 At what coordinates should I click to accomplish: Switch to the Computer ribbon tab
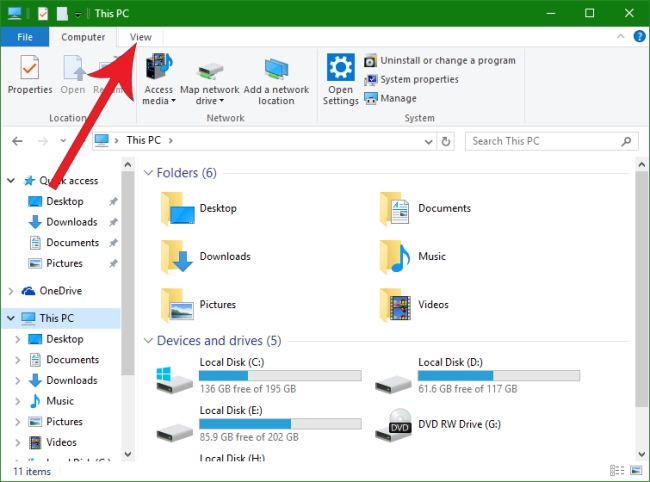click(83, 37)
